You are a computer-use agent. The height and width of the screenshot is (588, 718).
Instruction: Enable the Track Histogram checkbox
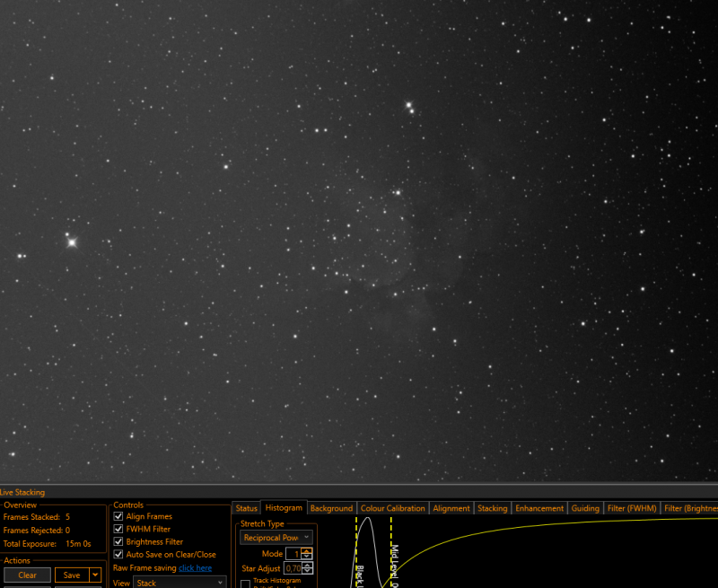(x=245, y=584)
